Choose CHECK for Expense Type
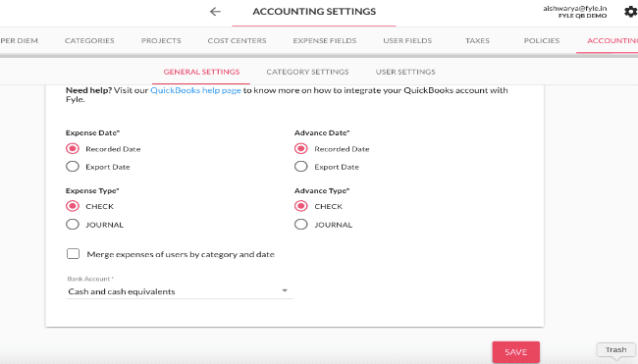Screen dimensions: 638x364 [x=73, y=206]
